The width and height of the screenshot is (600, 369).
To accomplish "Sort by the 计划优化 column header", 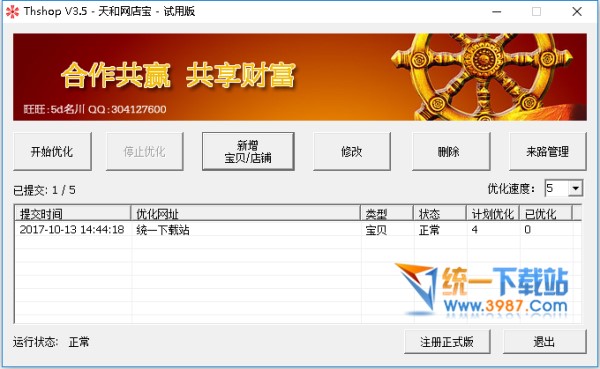I will point(492,214).
